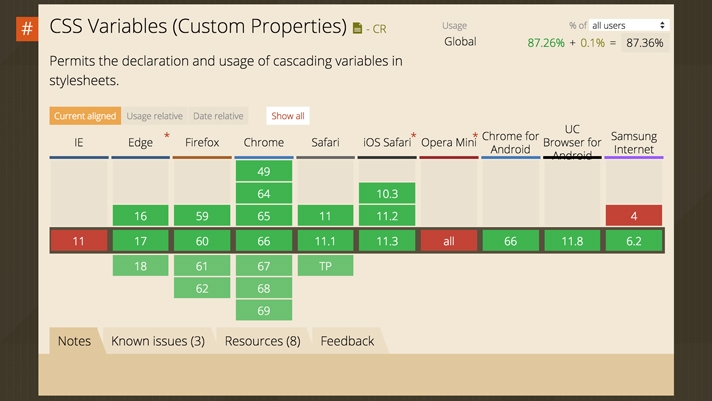The height and width of the screenshot is (401, 712).
Task: Click the red Opera Mini all cell
Action: pos(449,241)
